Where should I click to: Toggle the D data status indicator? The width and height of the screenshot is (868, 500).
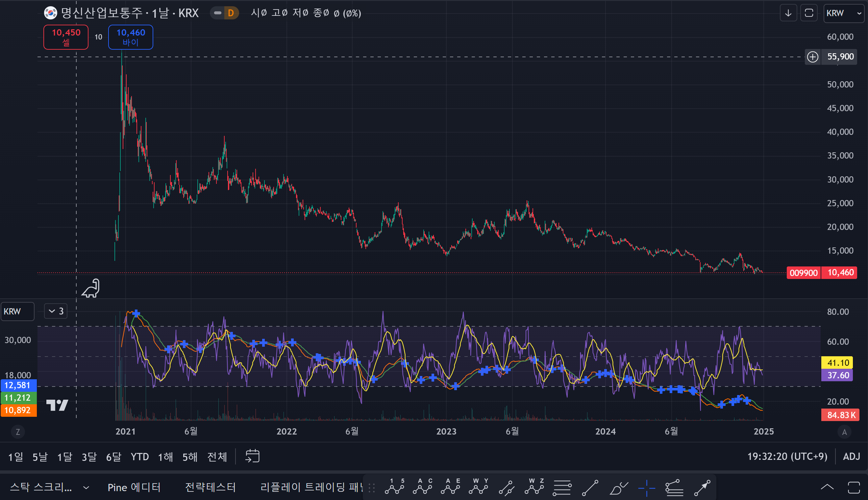[x=231, y=13]
